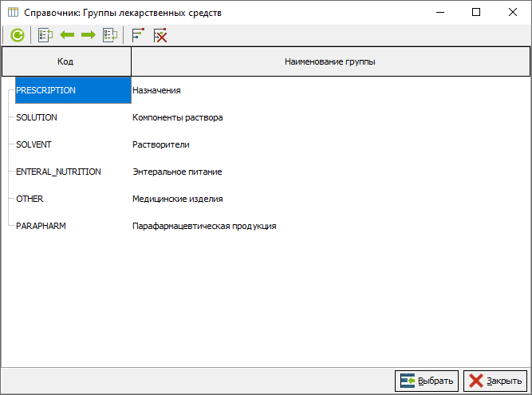Click the filter icon with red cross
Screen dimensions: 532x395
coord(160,35)
